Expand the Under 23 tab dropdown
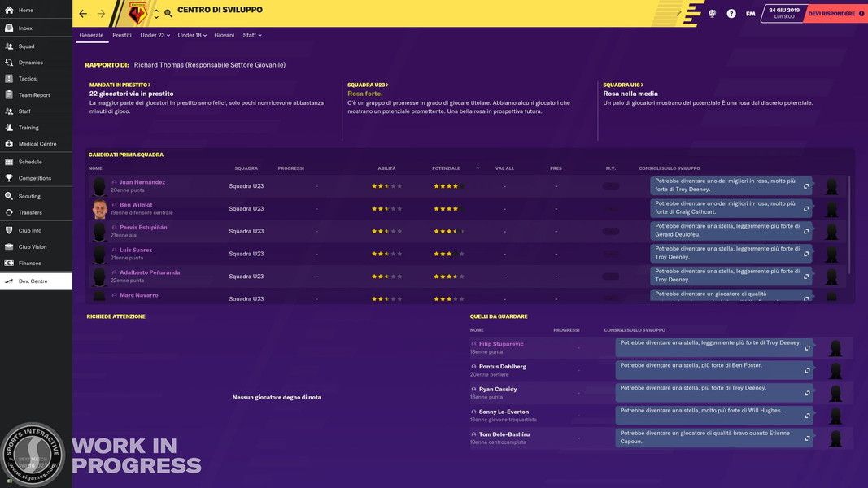 click(155, 35)
